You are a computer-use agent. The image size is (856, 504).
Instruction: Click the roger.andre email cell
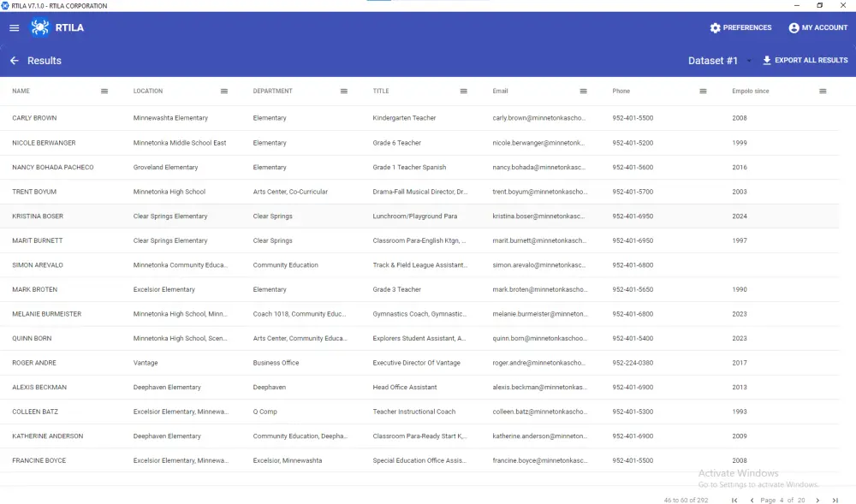[540, 363]
